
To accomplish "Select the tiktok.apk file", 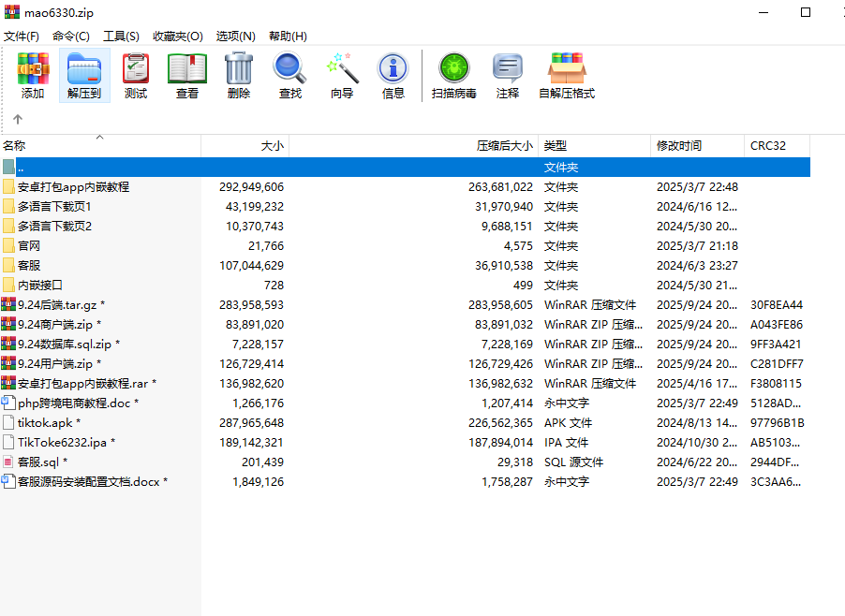I will click(x=48, y=423).
